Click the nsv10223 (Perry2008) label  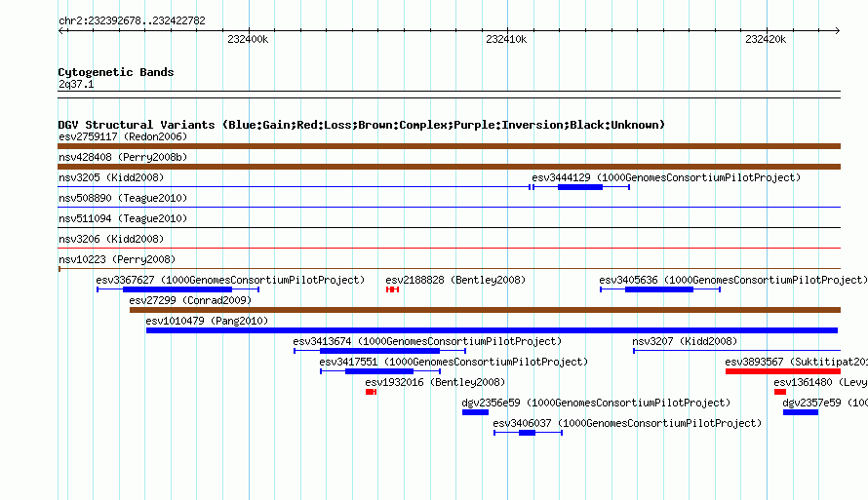[x=117, y=259]
